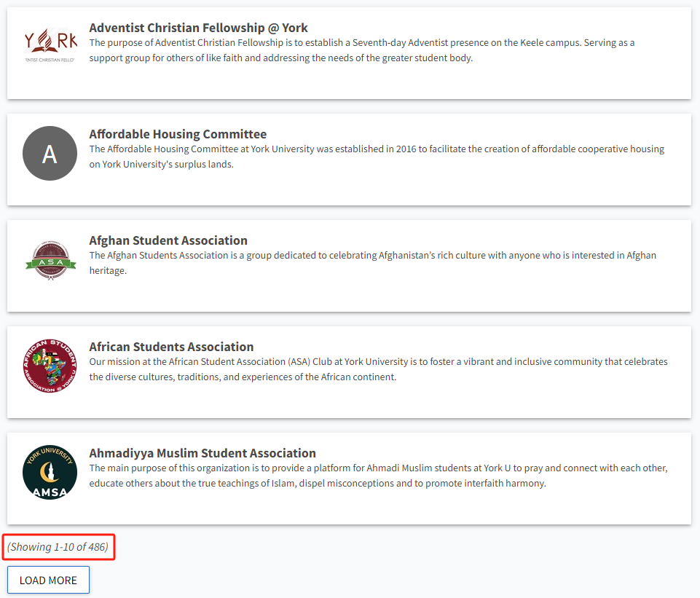Screen dimensions: 700x598
Task: Click the 'Showing 1-10 of 486' text
Action: pos(58,547)
